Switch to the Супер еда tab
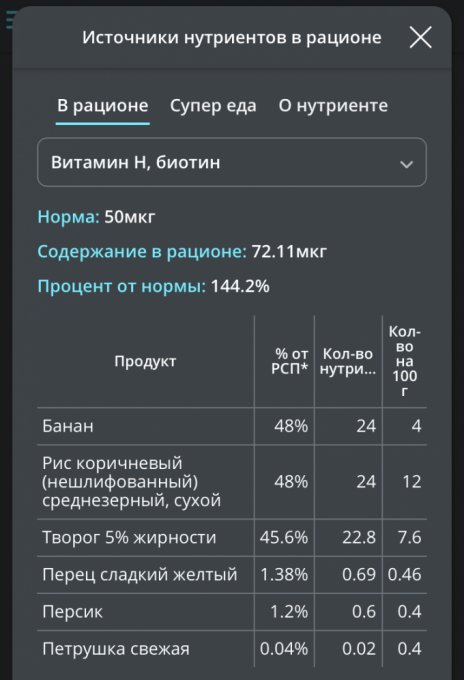Screen dimensions: 464x680 pos(213,105)
